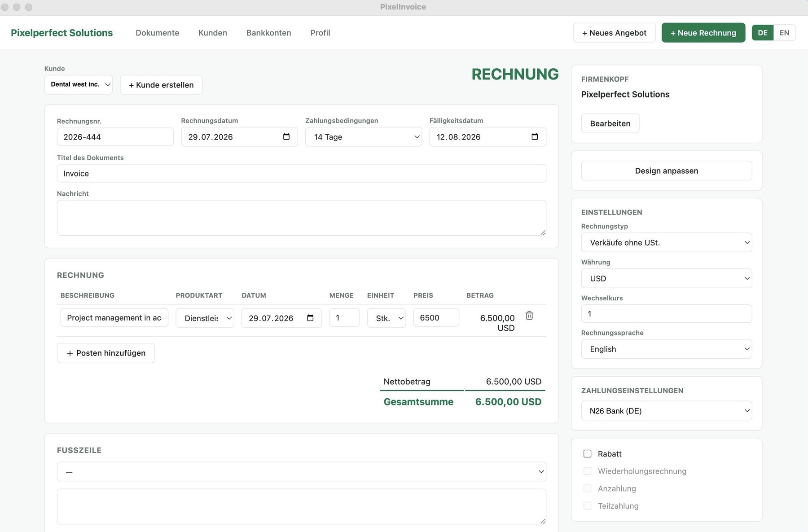Image resolution: width=808 pixels, height=532 pixels.
Task: Click the Rechnungsnr. field 2026-444
Action: click(x=115, y=137)
